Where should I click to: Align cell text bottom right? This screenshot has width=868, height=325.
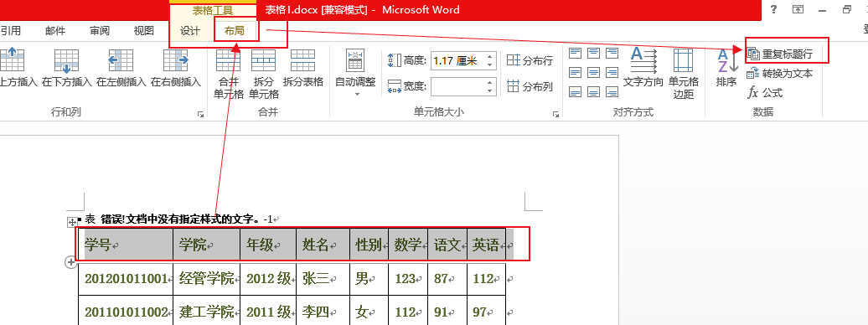[612, 91]
